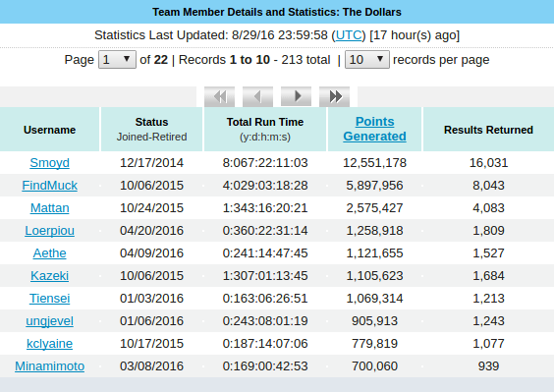Open Minamimoto's user profile
The height and width of the screenshot is (392, 554).
(x=49, y=366)
